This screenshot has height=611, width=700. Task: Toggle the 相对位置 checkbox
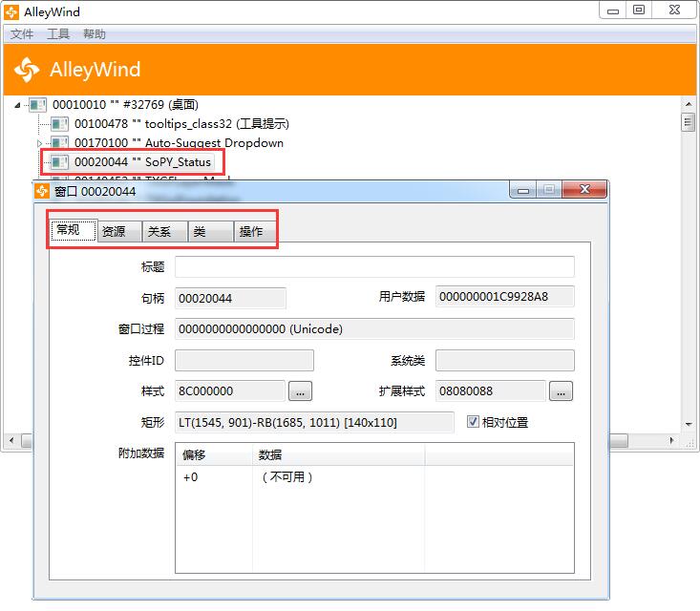pyautogui.click(x=473, y=422)
